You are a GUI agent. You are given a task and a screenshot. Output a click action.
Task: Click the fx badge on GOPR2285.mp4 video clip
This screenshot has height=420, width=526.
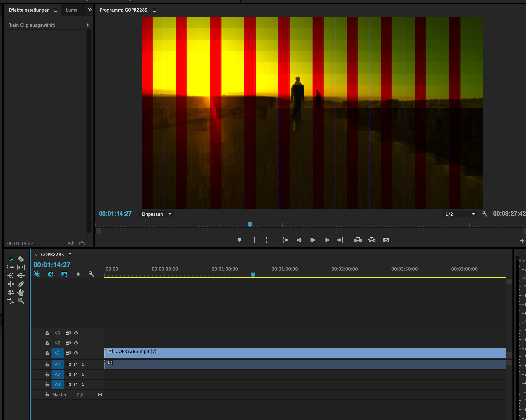click(110, 351)
